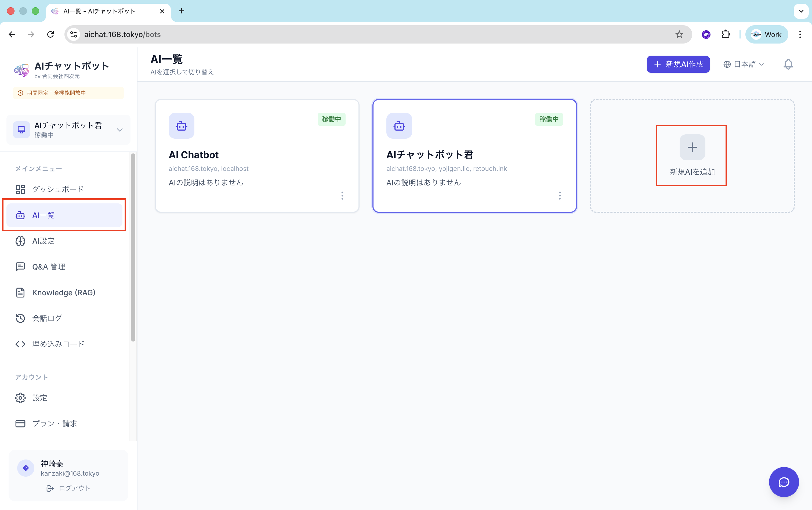Click the 新規AI作成 button

coord(678,64)
